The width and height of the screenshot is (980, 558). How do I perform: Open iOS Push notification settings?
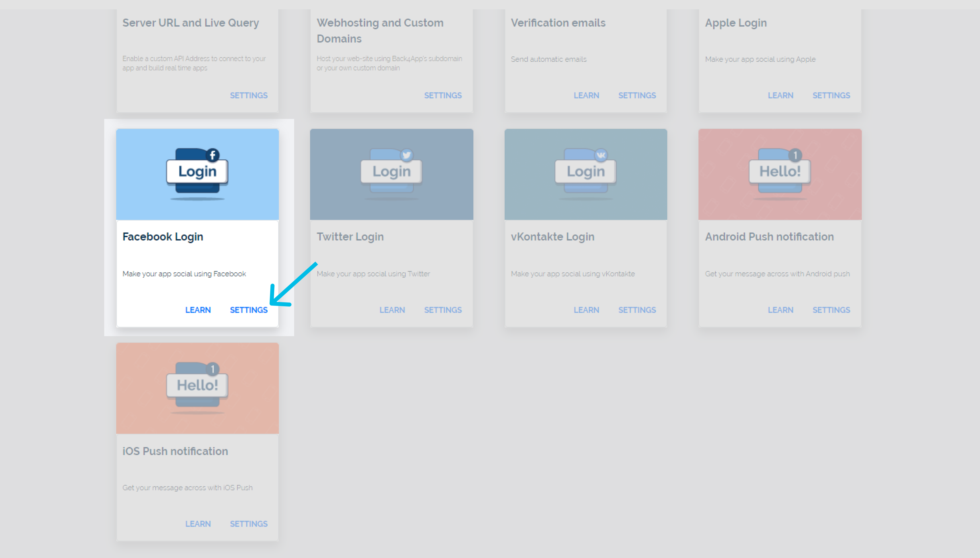point(249,523)
